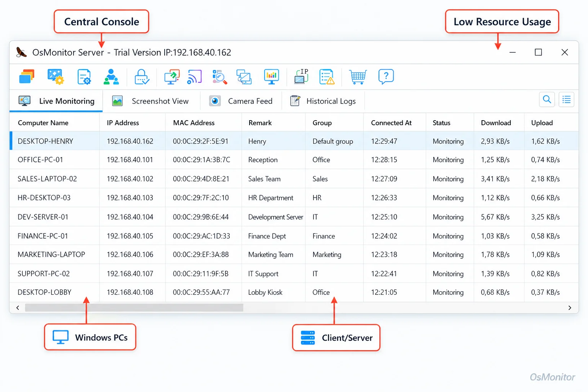
Task: Click the horizontal scrollbar right arrow
Action: pyautogui.click(x=570, y=308)
